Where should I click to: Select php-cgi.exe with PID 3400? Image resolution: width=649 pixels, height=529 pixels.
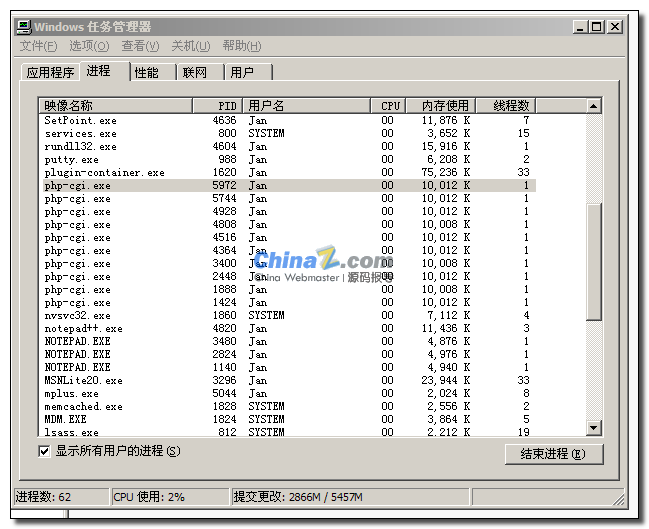click(287, 264)
